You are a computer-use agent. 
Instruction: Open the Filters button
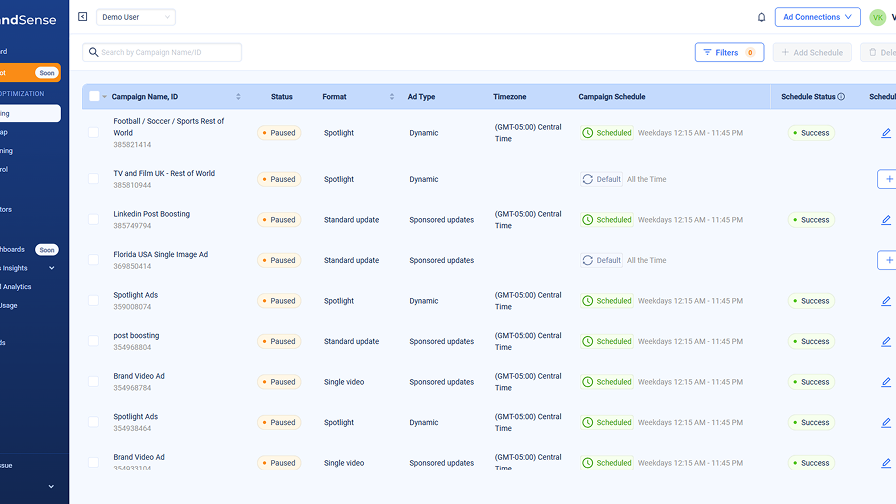(729, 52)
